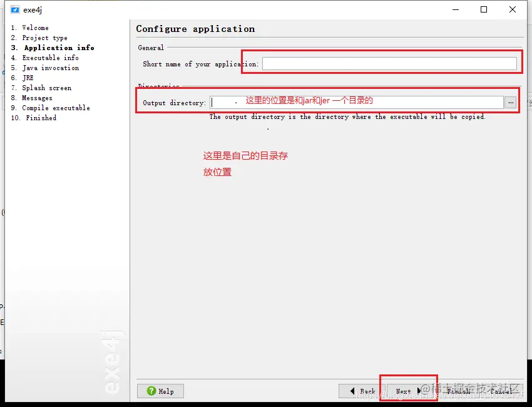
Task: Select the Splash screen step
Action: (41, 88)
